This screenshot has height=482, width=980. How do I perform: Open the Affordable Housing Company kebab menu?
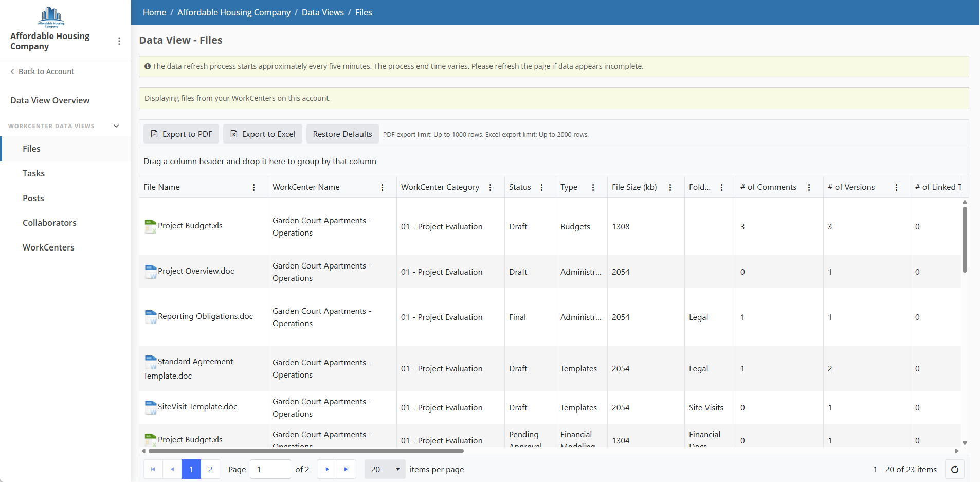pos(119,41)
